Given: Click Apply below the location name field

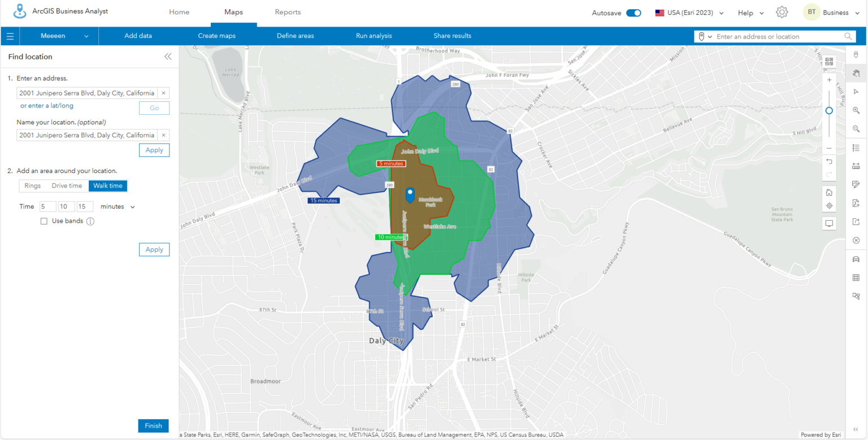Looking at the screenshot, I should click(154, 150).
